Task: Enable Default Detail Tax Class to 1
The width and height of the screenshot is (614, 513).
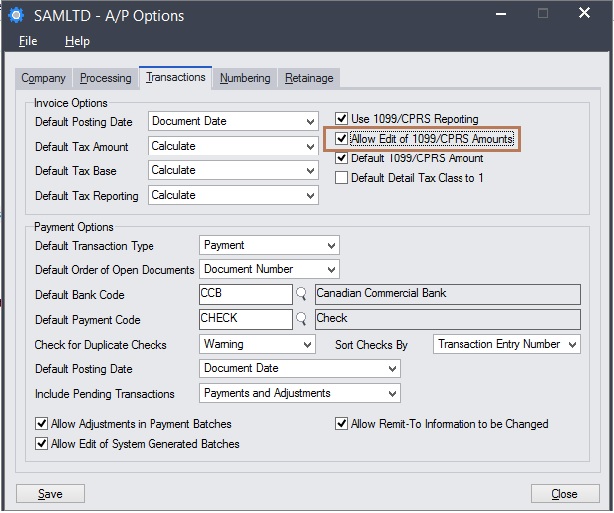Action: click(341, 178)
